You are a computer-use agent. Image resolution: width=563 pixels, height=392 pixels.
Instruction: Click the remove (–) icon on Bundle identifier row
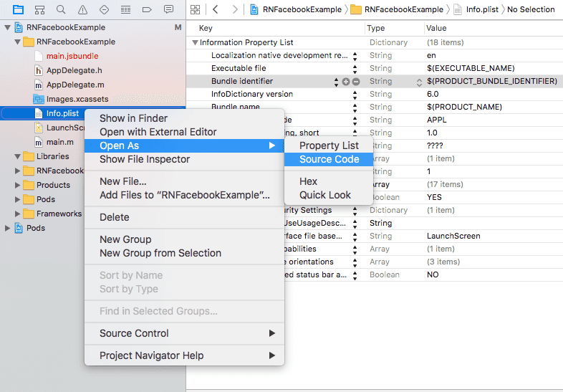(356, 82)
